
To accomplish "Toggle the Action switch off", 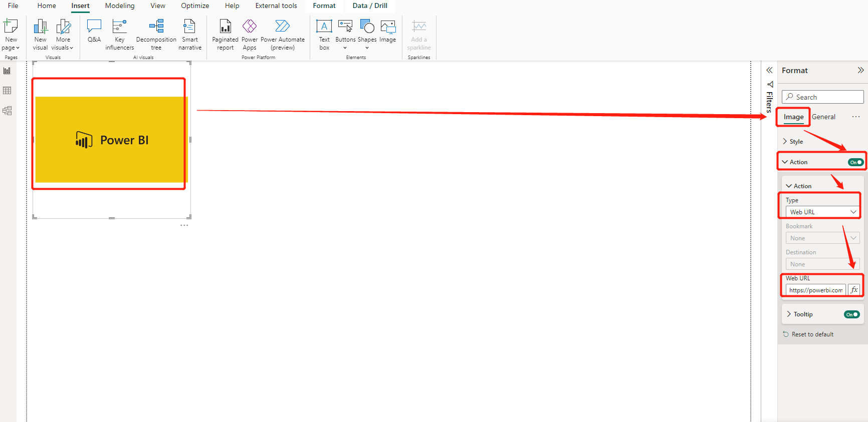I will [855, 162].
